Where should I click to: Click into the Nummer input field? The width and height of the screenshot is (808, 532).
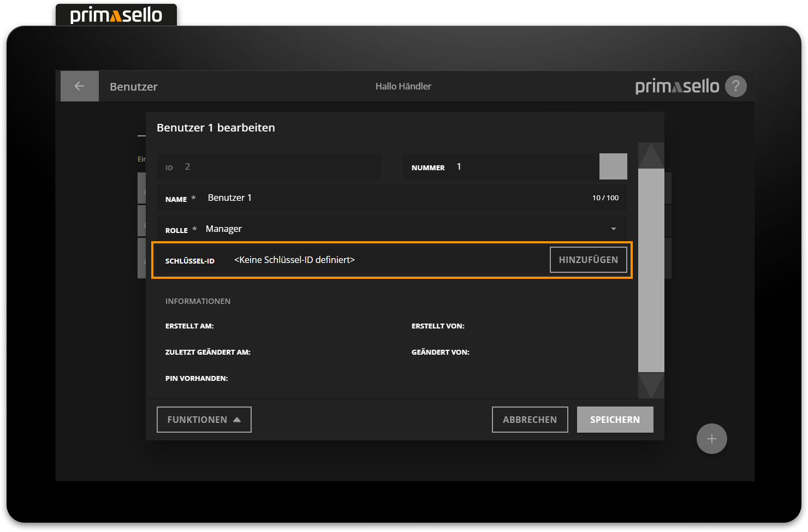524,167
